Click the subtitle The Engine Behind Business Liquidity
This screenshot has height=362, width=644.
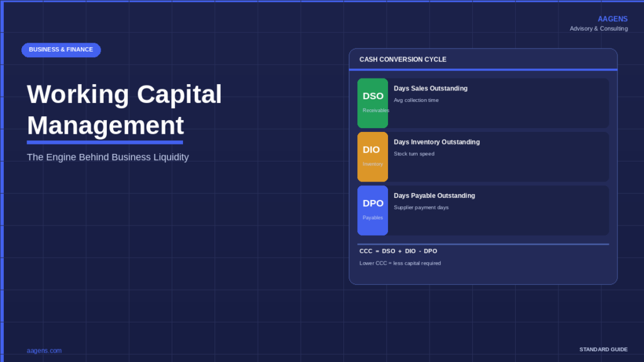click(x=108, y=157)
